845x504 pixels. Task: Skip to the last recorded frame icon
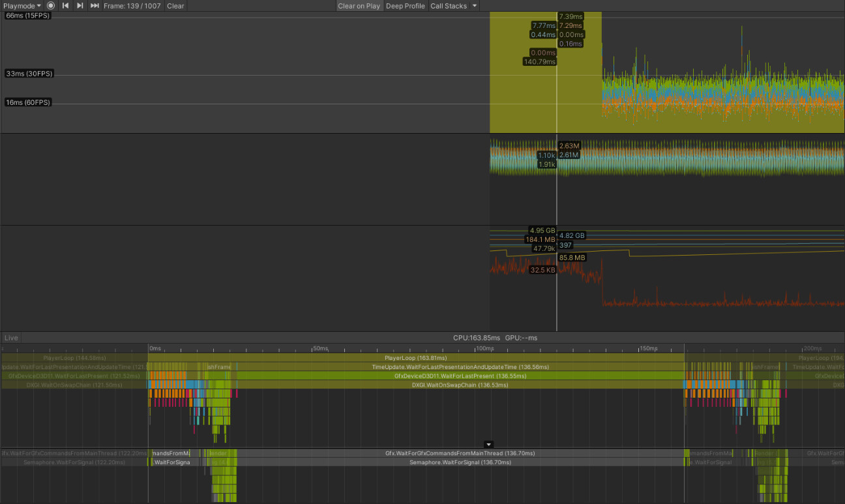(x=94, y=6)
